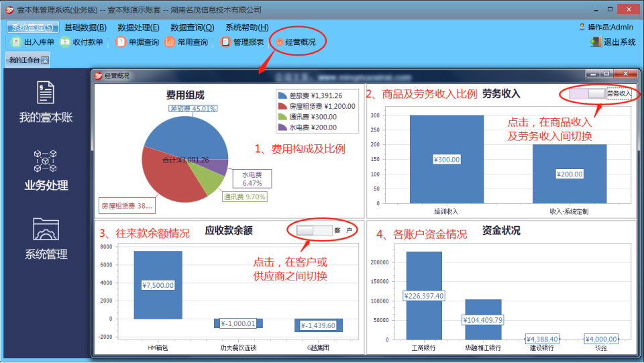The width and height of the screenshot is (644, 363).
Task: Open 管理报表 from the toolbar
Action: pyautogui.click(x=225, y=42)
